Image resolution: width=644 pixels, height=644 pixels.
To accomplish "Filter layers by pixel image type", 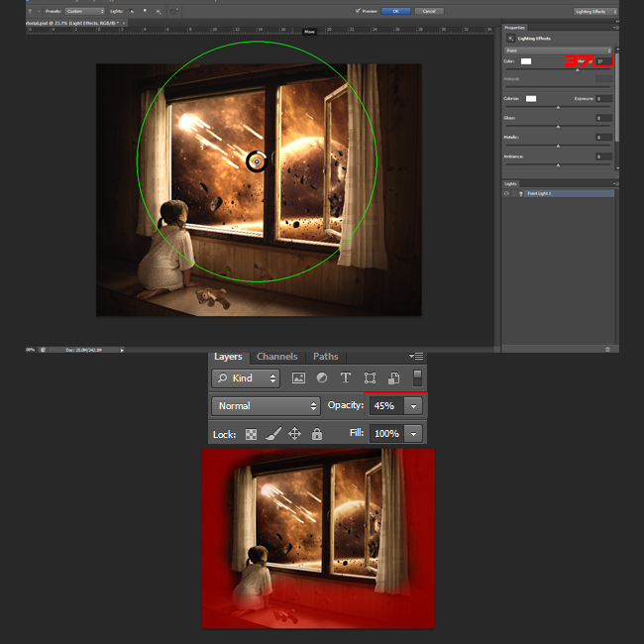I will (x=298, y=378).
